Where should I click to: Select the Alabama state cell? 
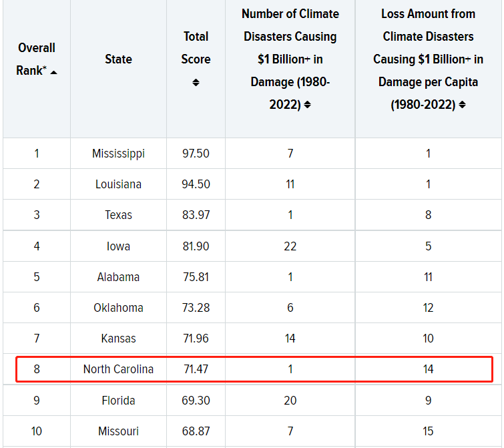(118, 277)
